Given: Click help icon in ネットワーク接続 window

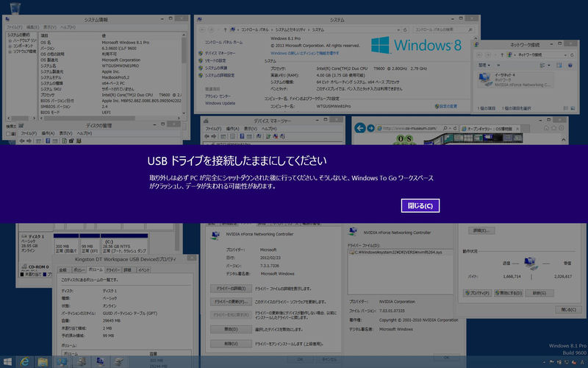Looking at the screenshot, I should (x=570, y=66).
